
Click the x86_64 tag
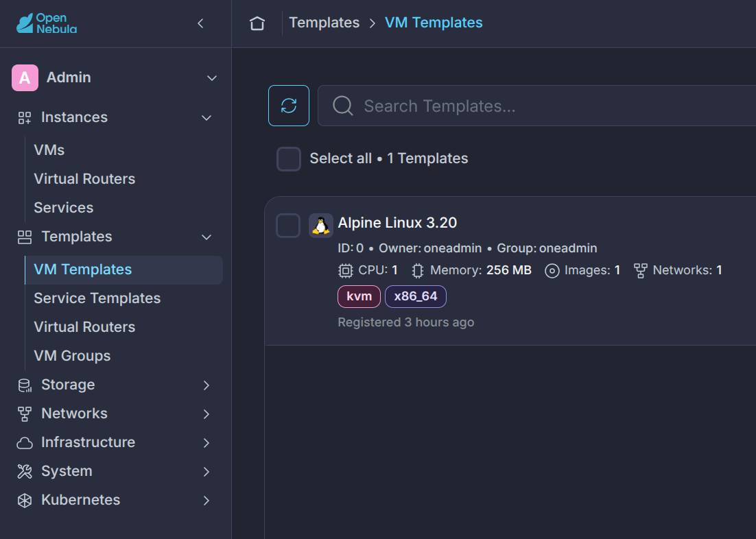(x=416, y=296)
